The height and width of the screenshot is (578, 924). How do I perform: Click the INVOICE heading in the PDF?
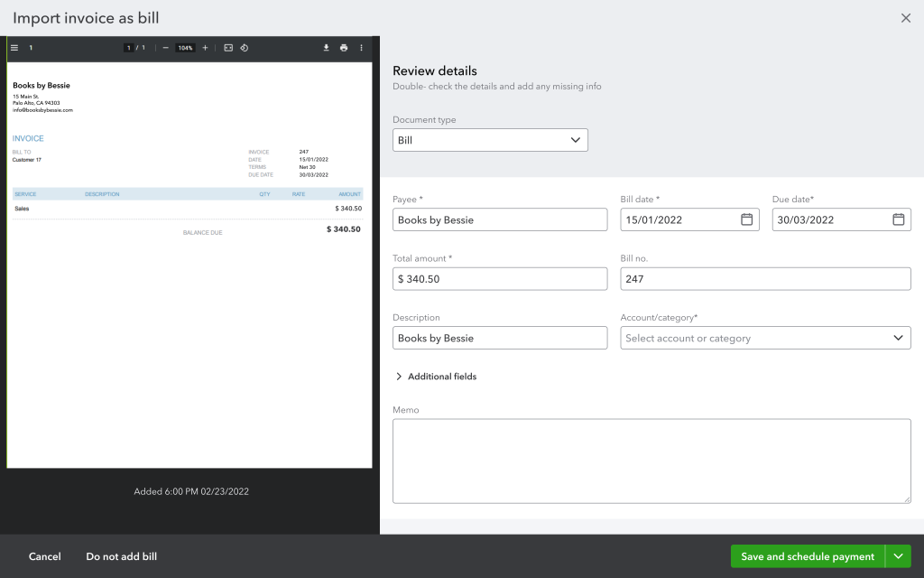(28, 138)
